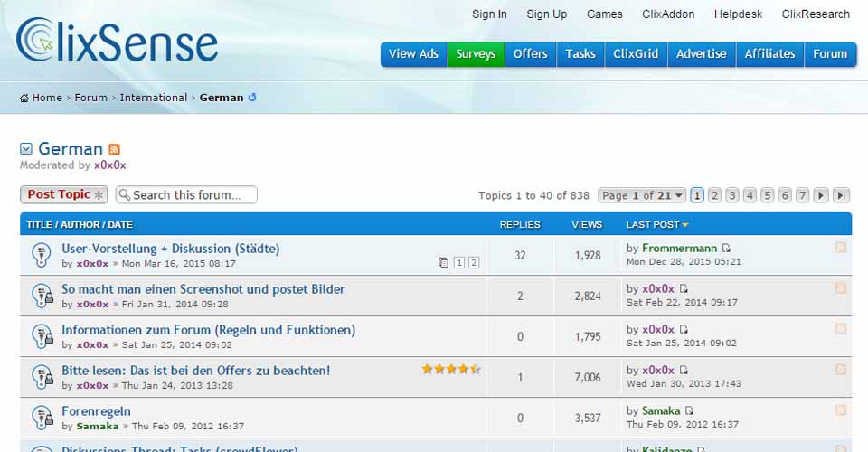Go to page 2 in pagination
This screenshot has height=452, width=868.
tap(714, 195)
